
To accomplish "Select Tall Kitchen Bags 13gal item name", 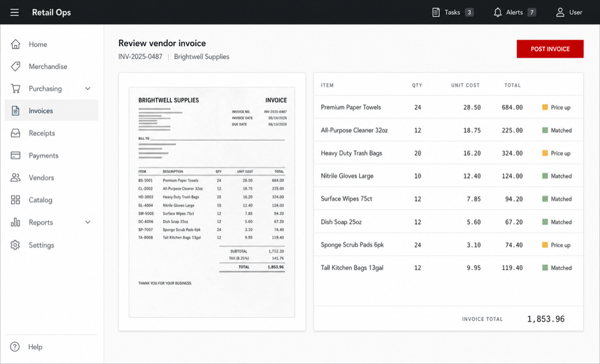I will tap(352, 267).
